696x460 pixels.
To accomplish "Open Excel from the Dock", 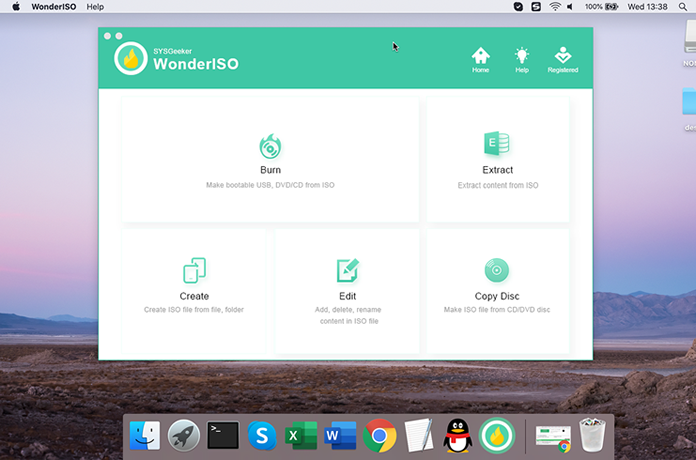I will 301,436.
